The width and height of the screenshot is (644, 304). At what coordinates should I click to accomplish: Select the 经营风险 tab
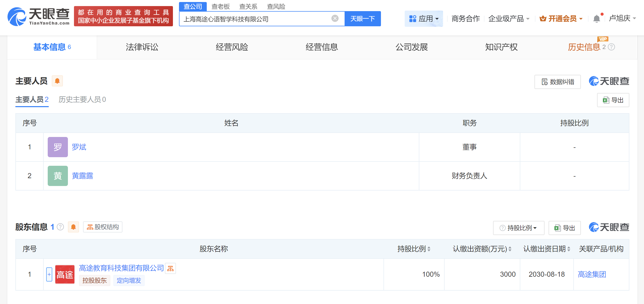tap(232, 47)
